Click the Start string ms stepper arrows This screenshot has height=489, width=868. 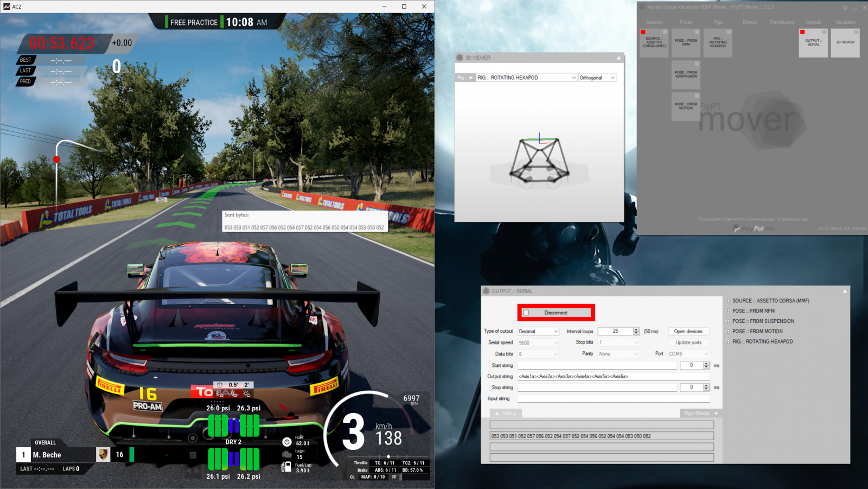click(706, 365)
